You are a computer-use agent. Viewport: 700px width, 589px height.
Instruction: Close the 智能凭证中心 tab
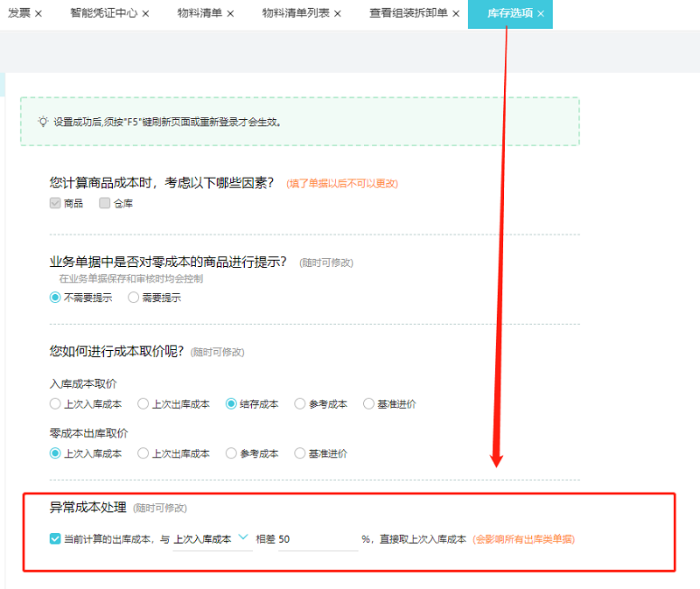145,14
